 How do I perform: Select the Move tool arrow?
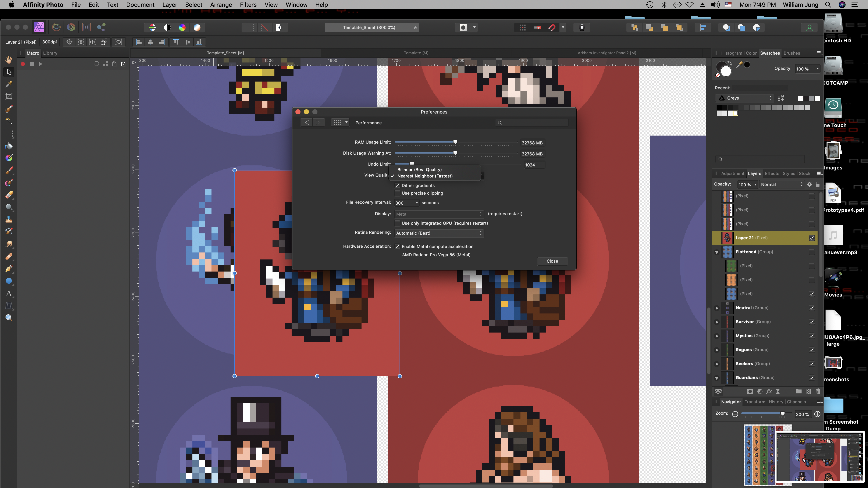point(9,72)
